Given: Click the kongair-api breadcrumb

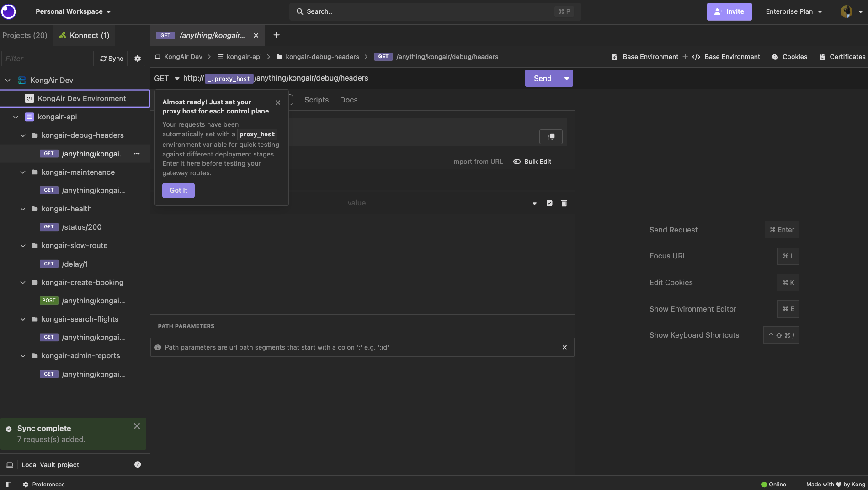Looking at the screenshot, I should tap(240, 57).
